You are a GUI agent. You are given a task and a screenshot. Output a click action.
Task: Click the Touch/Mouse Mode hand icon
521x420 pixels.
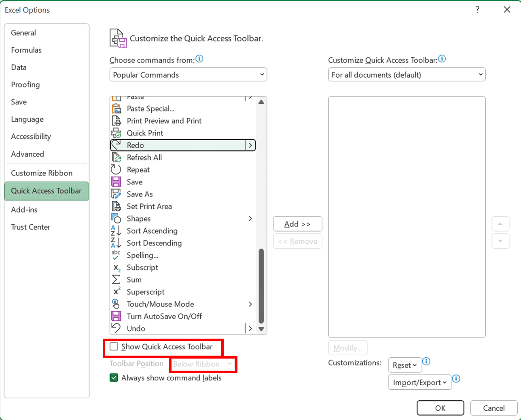coord(116,304)
